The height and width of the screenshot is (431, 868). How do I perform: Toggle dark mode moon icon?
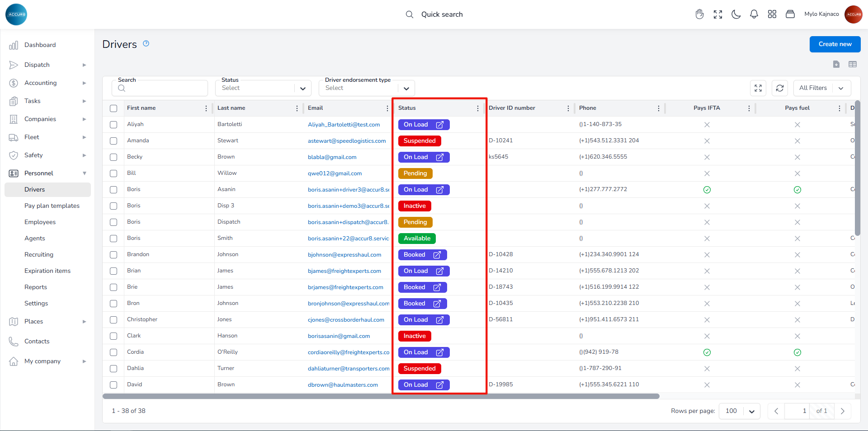(736, 14)
